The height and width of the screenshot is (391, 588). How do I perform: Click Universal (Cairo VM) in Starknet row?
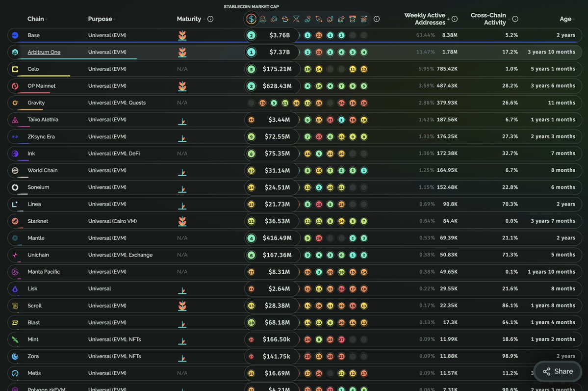pyautogui.click(x=112, y=221)
